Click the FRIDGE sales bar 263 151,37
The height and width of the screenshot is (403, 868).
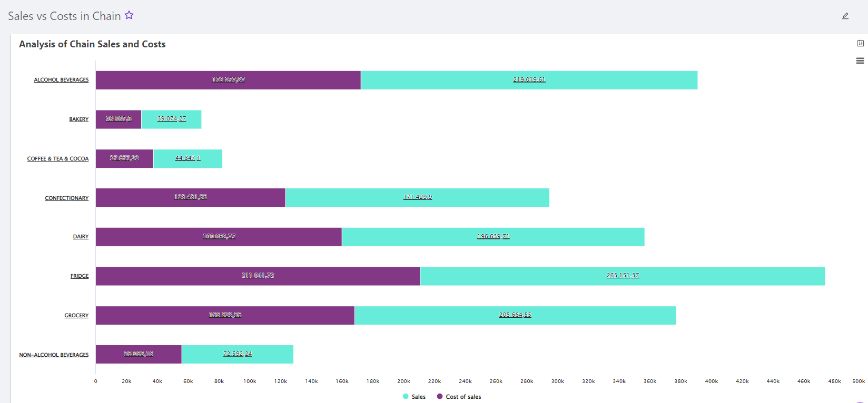622,276
